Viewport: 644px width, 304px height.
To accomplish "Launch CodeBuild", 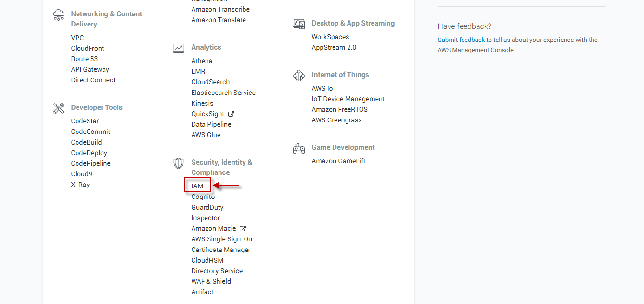I will [x=87, y=142].
